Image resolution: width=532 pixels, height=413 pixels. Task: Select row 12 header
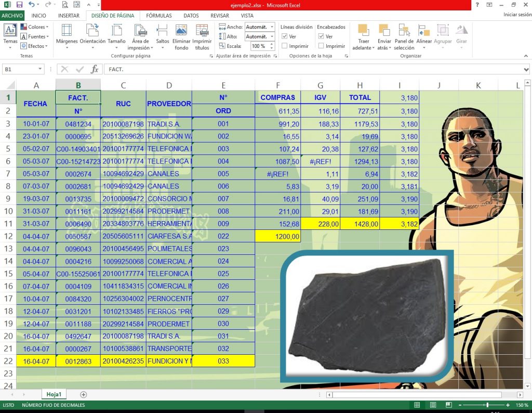[x=8, y=236]
